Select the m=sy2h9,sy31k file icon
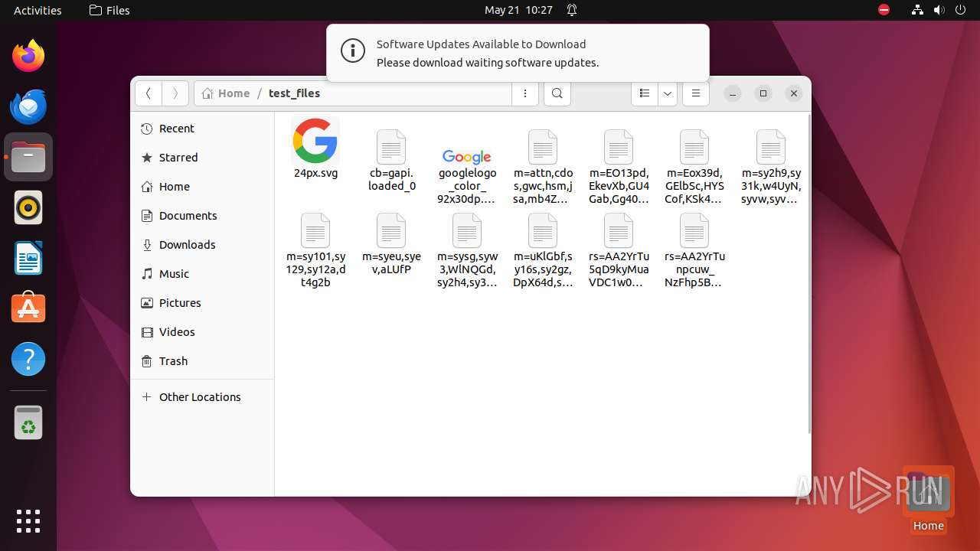The image size is (980, 551). pyautogui.click(x=771, y=147)
